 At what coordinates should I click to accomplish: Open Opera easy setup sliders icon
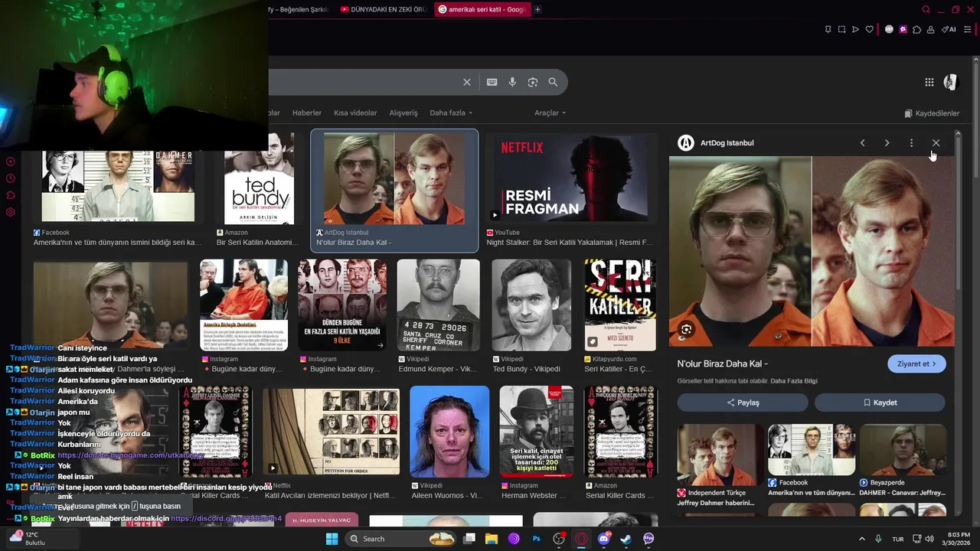tap(968, 30)
